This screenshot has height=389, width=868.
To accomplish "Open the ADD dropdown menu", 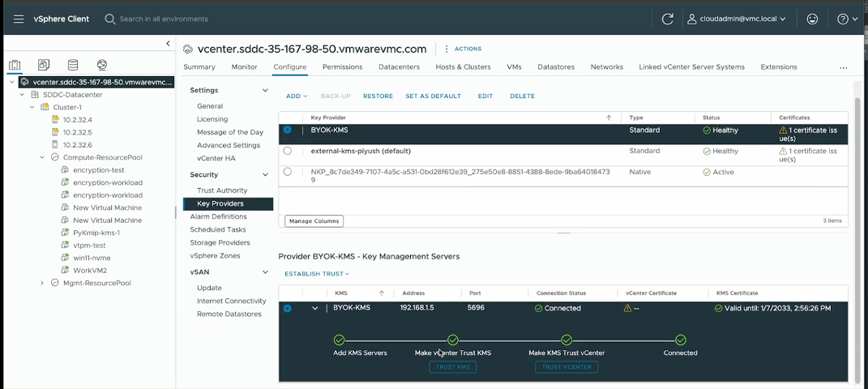I will (297, 96).
